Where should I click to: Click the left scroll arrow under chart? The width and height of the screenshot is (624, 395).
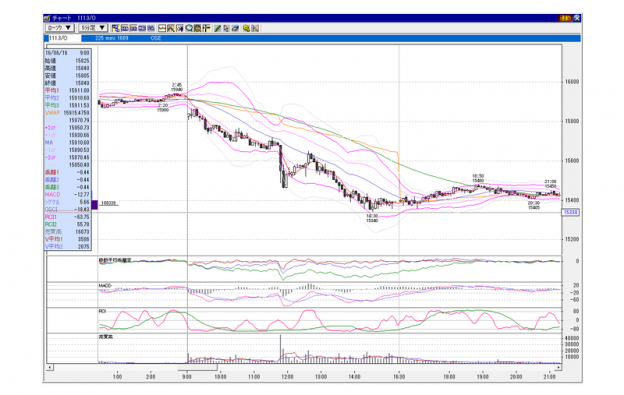point(50,367)
